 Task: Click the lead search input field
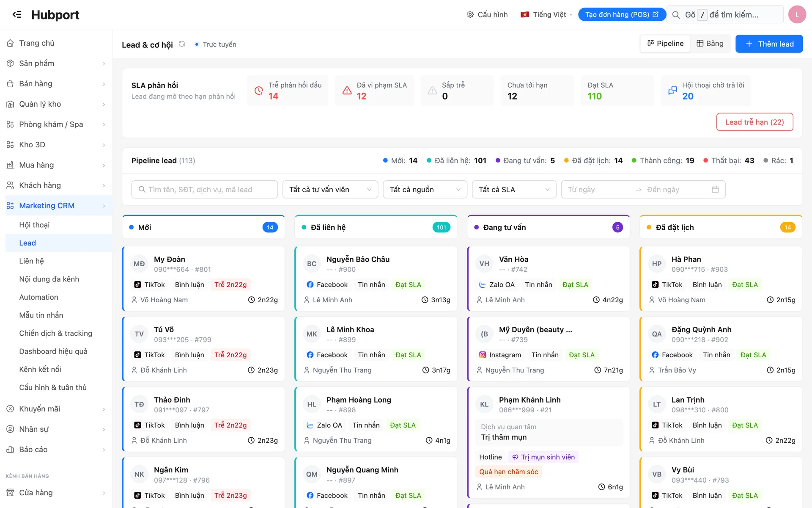(204, 189)
